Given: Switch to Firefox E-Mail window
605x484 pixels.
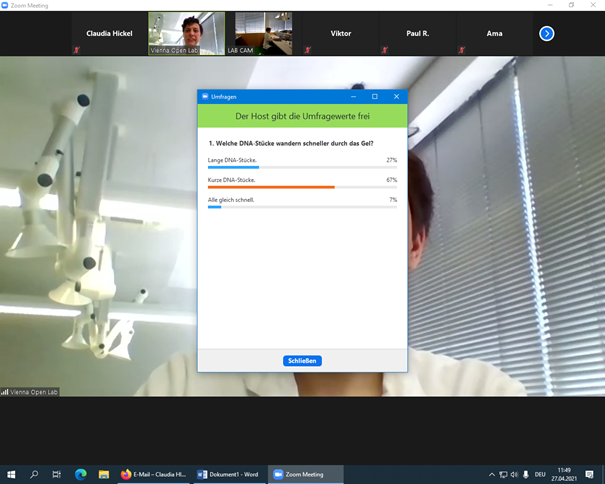Looking at the screenshot, I should pos(153,474).
